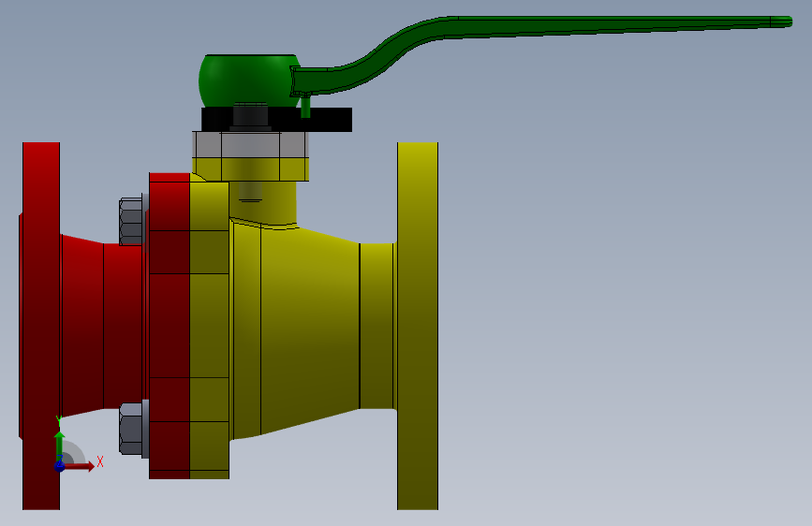Select the gray hexagonal packing nut

(251, 145)
